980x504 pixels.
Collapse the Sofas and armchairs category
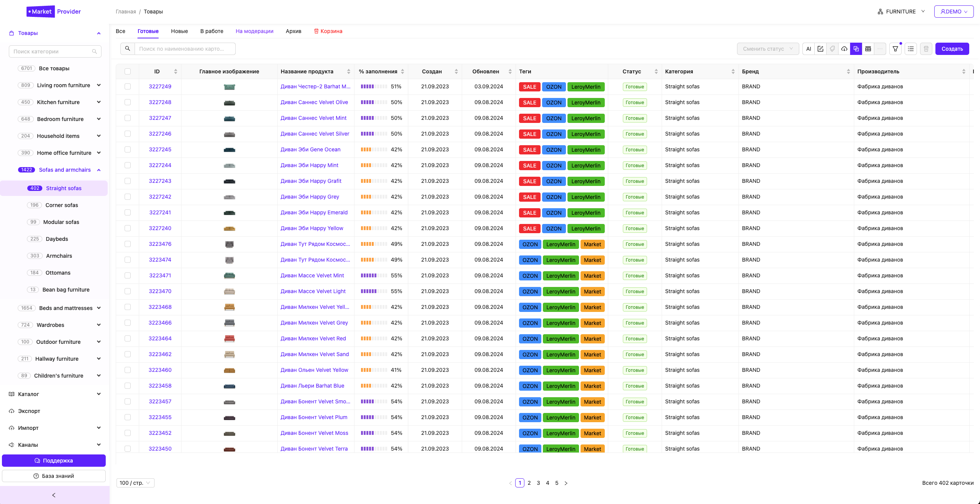[x=99, y=170]
